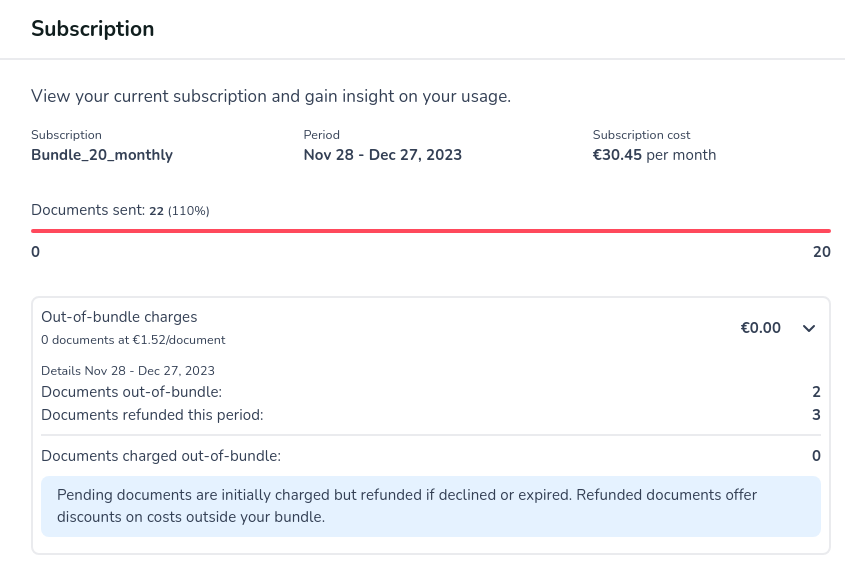
Task: Click the progress bar minimum label 0
Action: coord(36,252)
